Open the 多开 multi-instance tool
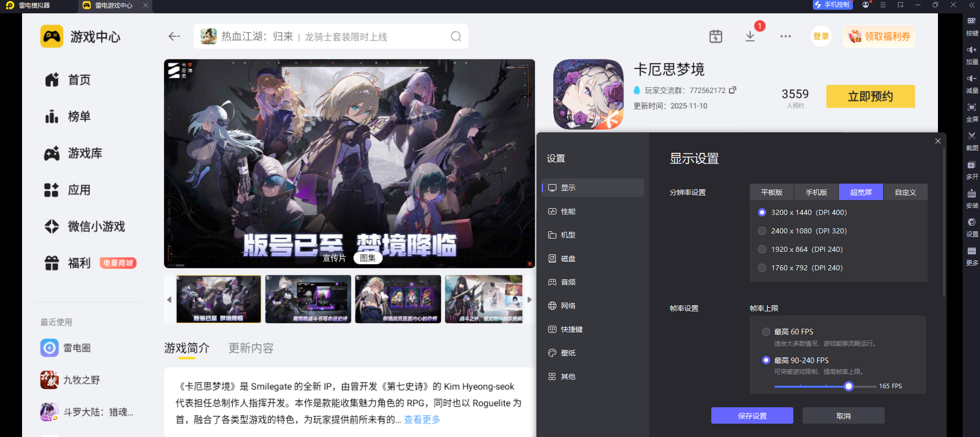 pos(972,169)
